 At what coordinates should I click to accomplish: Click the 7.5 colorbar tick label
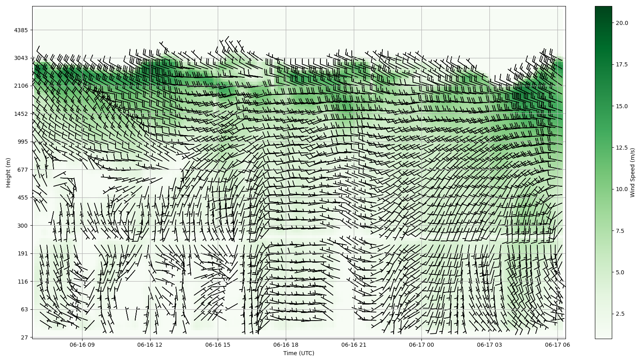coord(620,231)
